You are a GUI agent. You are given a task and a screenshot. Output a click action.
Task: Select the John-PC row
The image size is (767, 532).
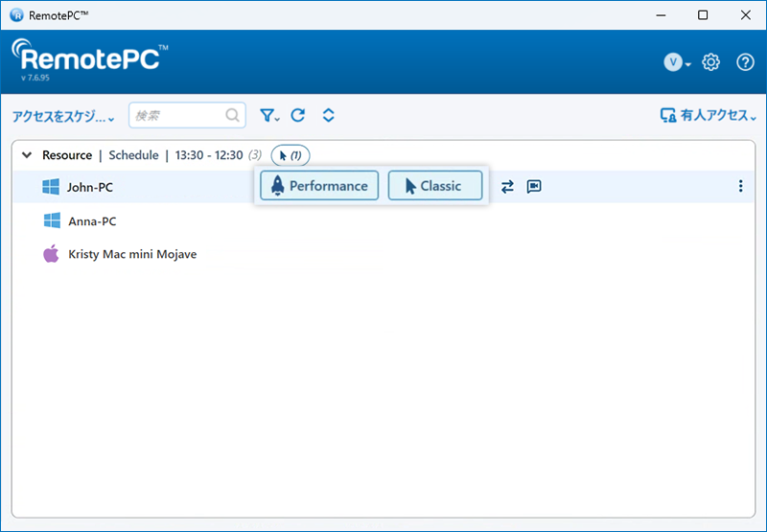pyautogui.click(x=383, y=186)
